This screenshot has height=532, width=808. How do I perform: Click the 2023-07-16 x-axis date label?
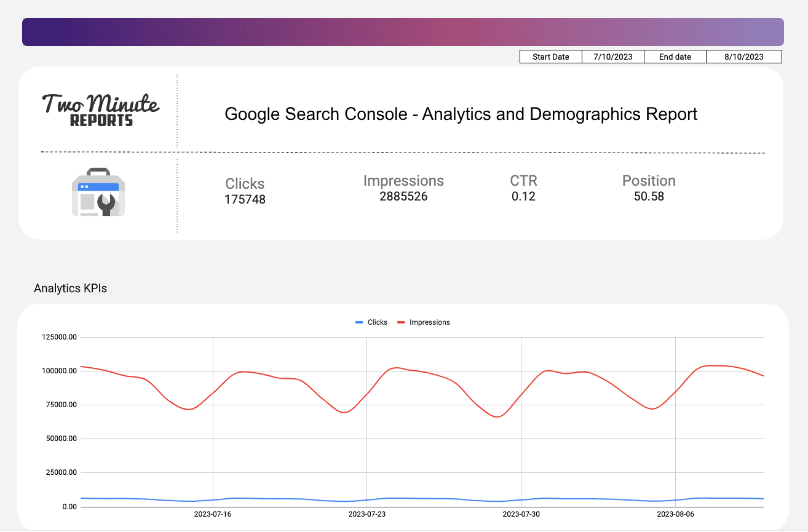(213, 514)
